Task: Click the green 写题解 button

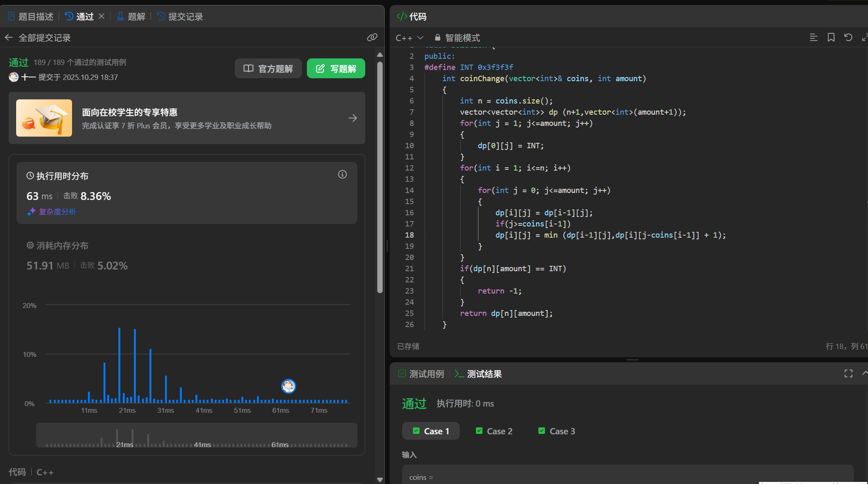Action: click(336, 68)
